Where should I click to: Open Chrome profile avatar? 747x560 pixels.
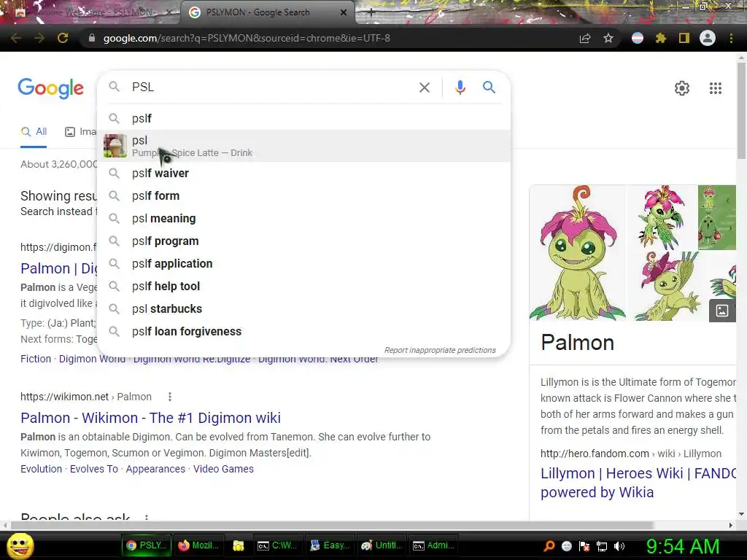click(x=708, y=38)
